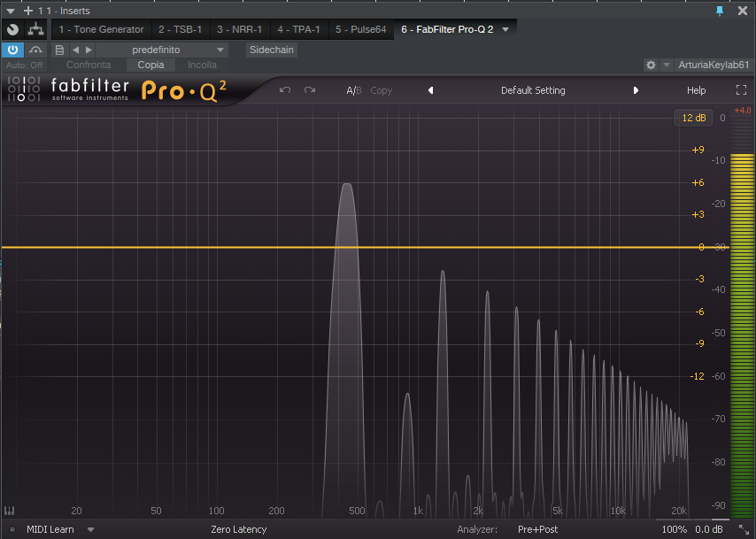The height and width of the screenshot is (539, 756).
Task: Click the FabFilter logo icon
Action: tap(24, 89)
